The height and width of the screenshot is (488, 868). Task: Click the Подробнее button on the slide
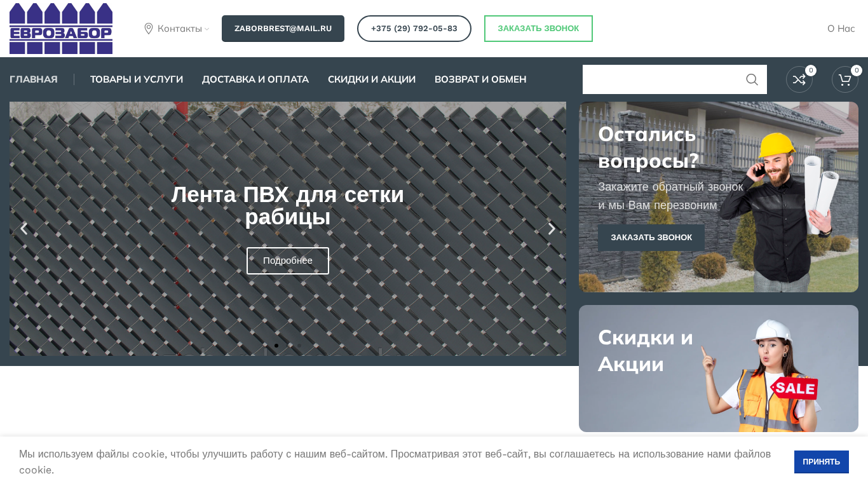[x=288, y=261]
